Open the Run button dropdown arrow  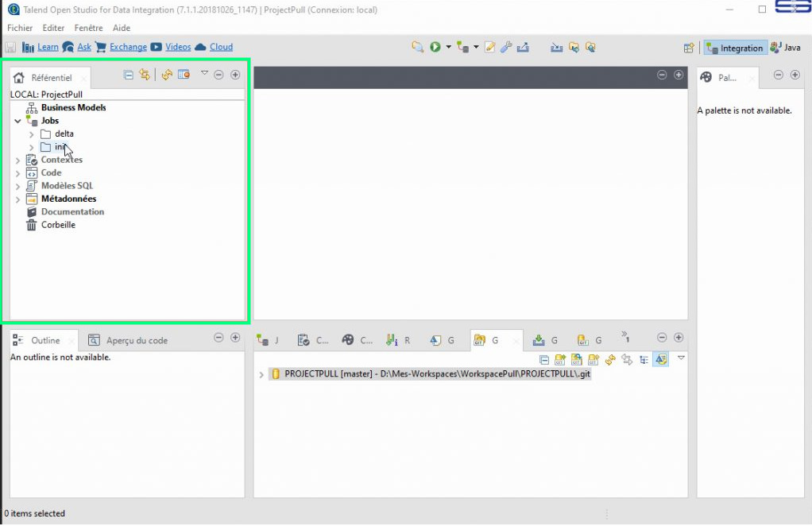(x=448, y=47)
